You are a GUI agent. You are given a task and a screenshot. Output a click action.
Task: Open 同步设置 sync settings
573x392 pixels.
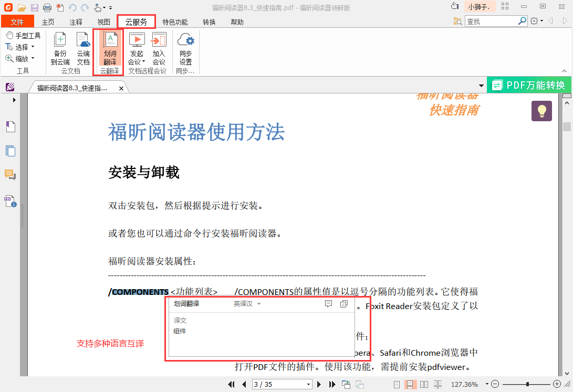(185, 49)
